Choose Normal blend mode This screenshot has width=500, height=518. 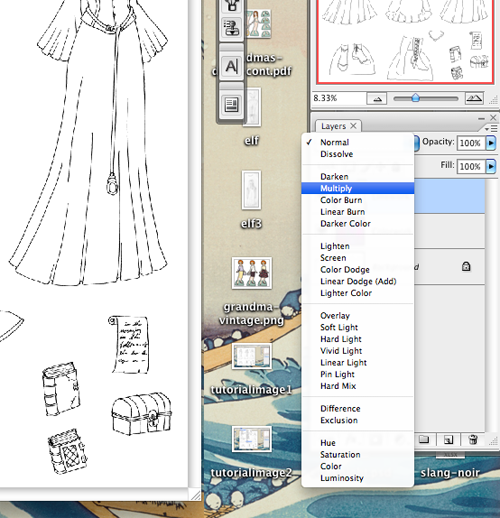coord(357,142)
